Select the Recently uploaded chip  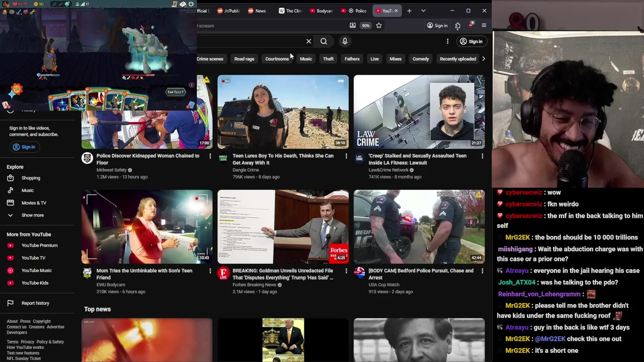pyautogui.click(x=458, y=59)
